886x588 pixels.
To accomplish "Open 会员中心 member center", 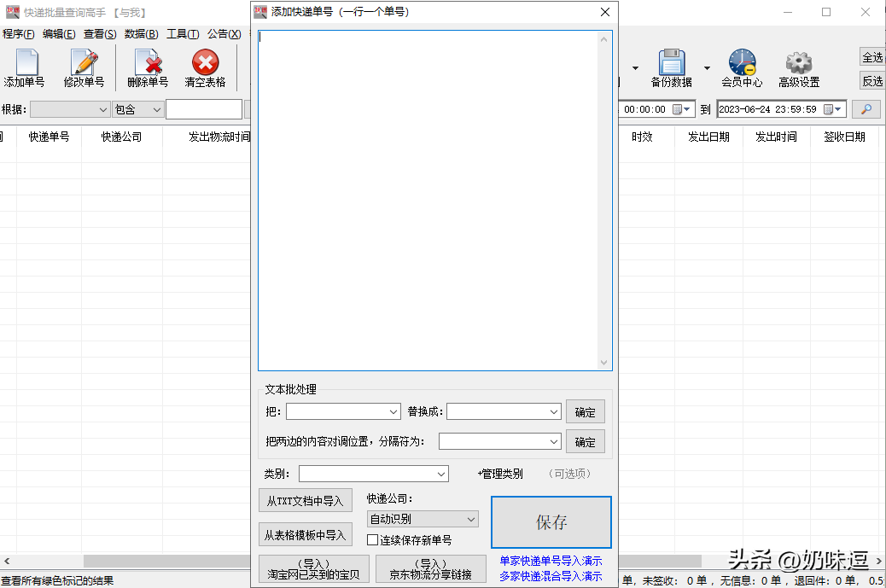I will coord(742,67).
